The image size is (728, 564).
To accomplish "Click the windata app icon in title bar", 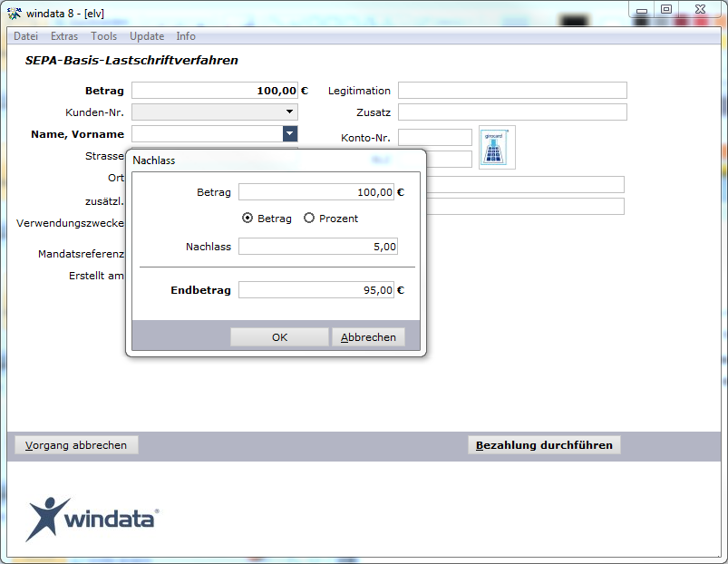I will [x=15, y=14].
